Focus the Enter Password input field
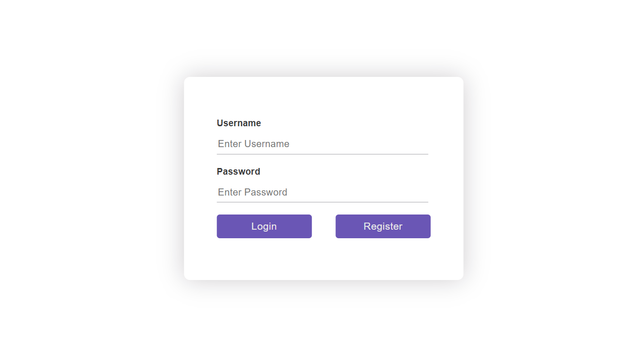Screen dimensions: 633x364 pyautogui.click(x=322, y=192)
